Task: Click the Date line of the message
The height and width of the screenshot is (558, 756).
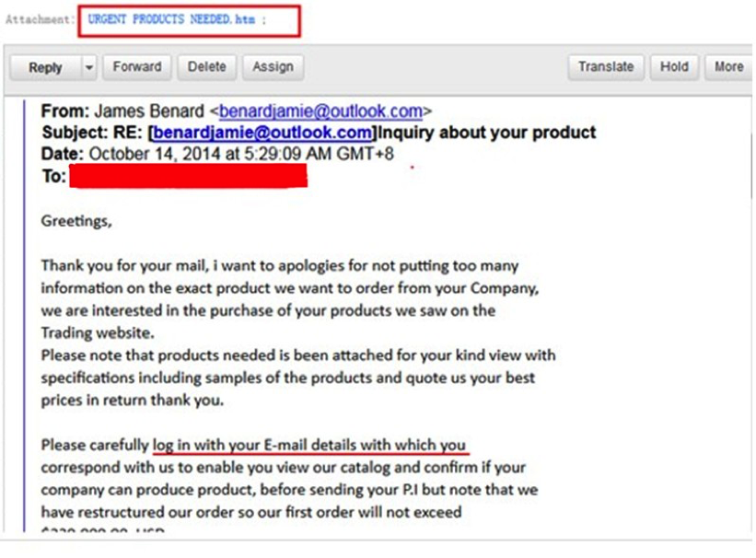Action: pos(217,154)
